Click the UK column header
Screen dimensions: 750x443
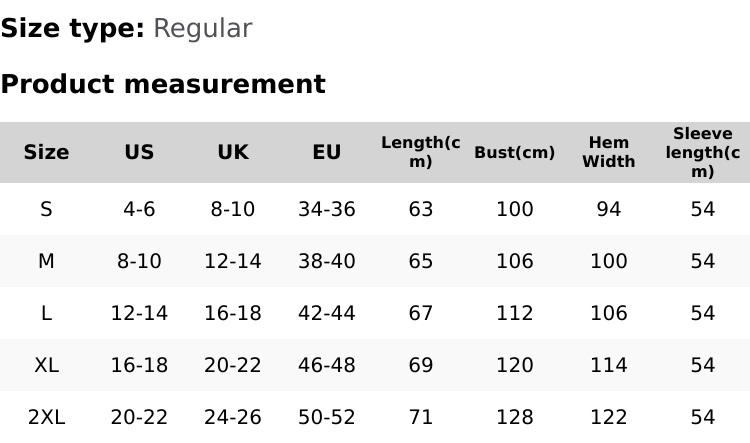point(233,152)
